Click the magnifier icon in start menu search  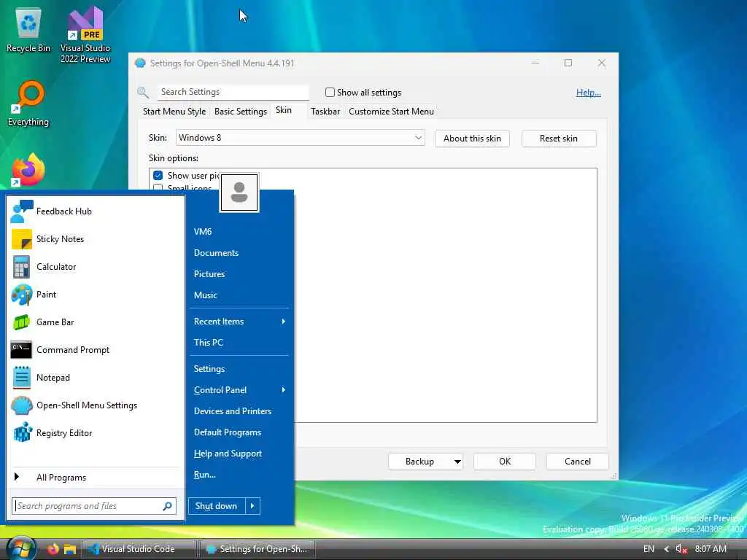point(167,506)
